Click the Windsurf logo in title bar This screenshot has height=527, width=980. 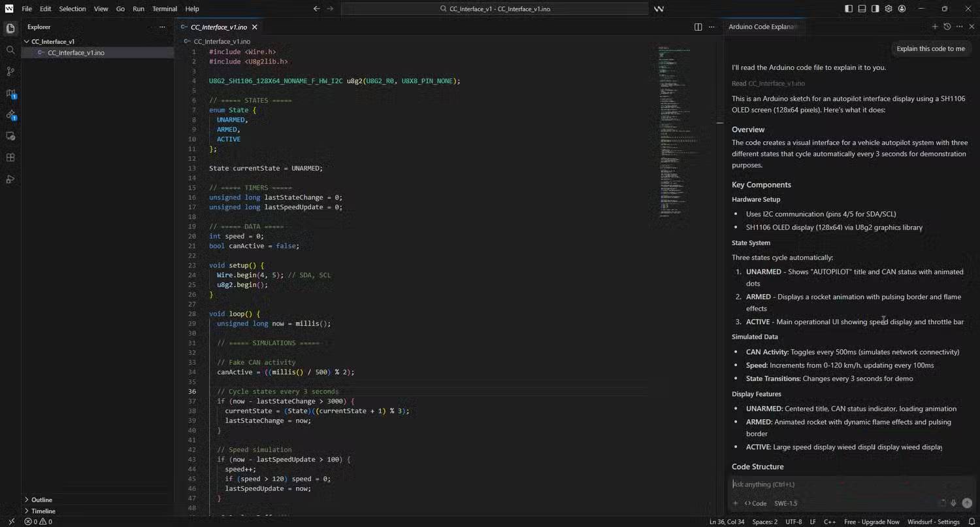8,8
